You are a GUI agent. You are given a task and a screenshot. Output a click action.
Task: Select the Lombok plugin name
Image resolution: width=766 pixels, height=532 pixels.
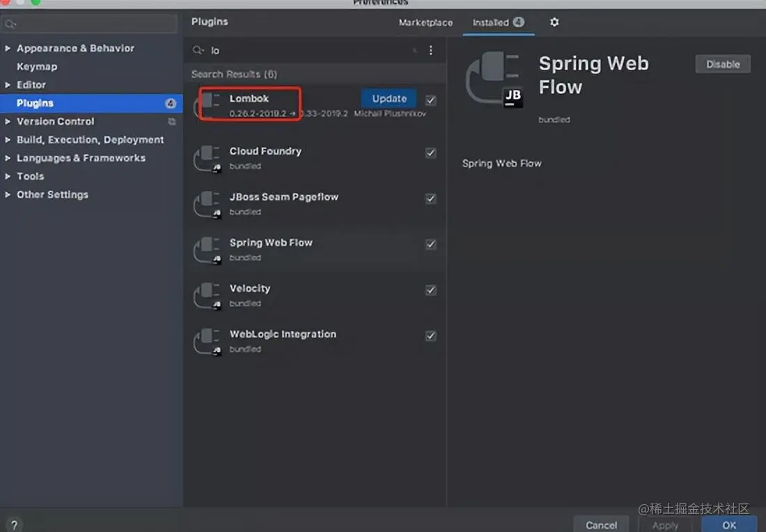[249, 98]
